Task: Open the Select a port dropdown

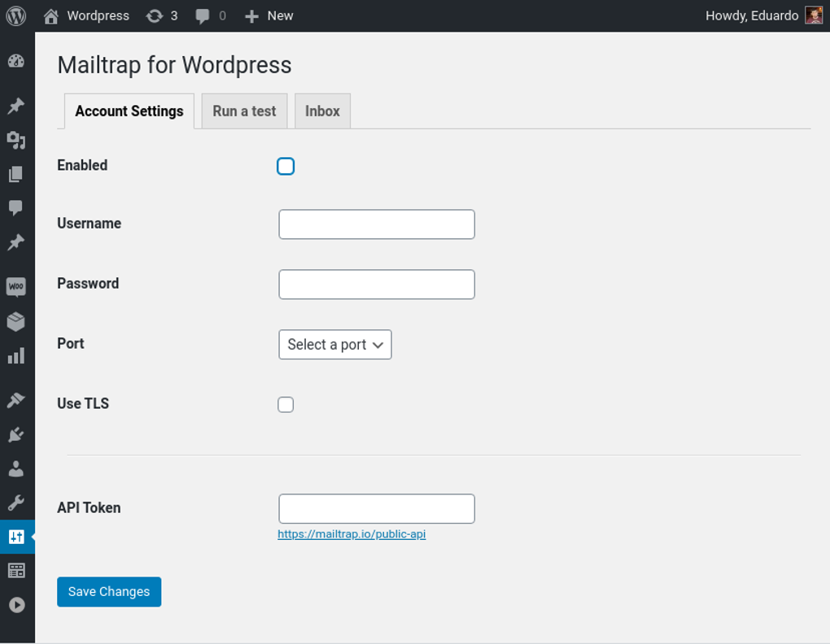Action: (334, 345)
